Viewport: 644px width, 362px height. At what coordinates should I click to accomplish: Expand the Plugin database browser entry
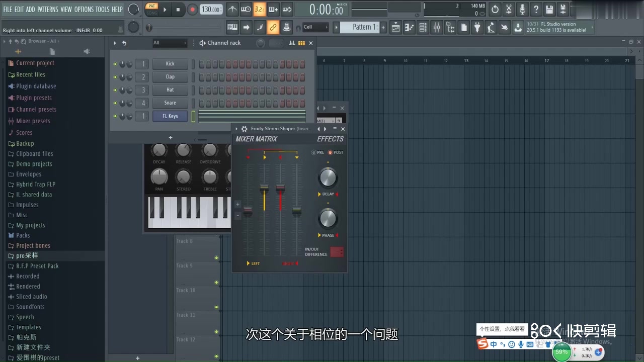click(36, 86)
